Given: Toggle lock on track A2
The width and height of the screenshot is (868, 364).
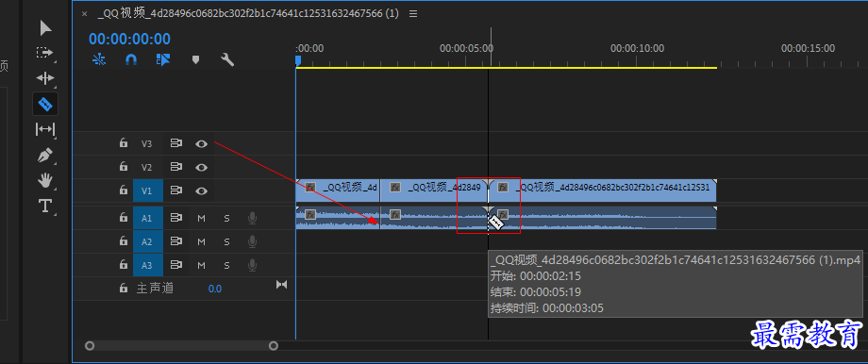Looking at the screenshot, I should (123, 241).
